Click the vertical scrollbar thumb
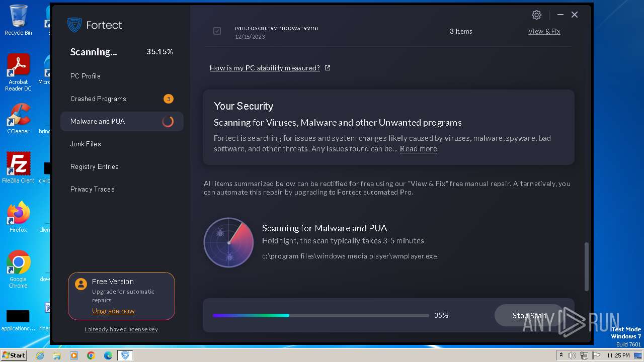This screenshot has height=362, width=644. (x=586, y=266)
